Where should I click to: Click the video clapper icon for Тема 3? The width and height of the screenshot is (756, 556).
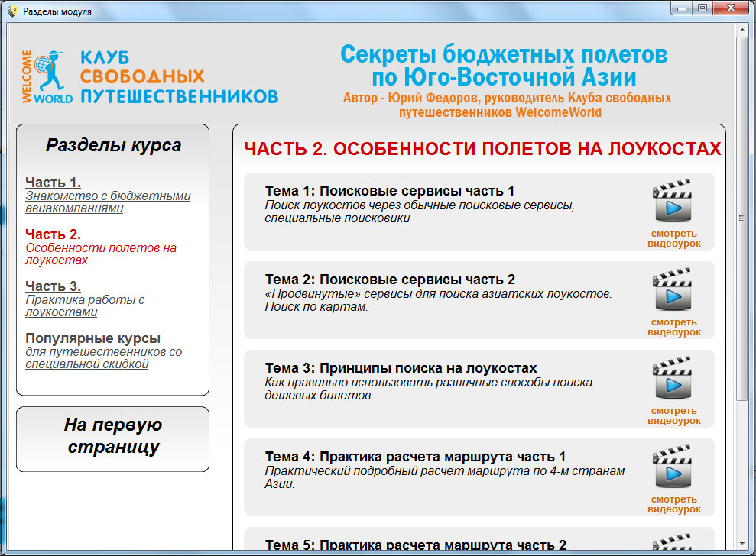[672, 378]
